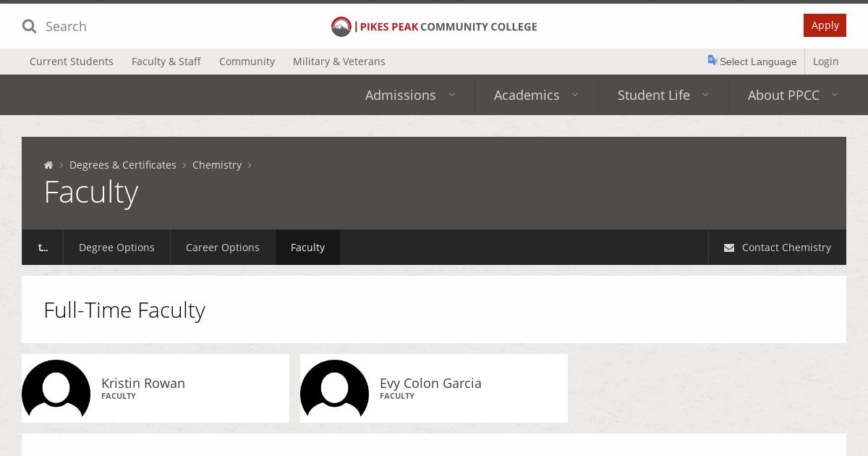Switch to the Degree Options tab
This screenshot has width=868, height=456.
[116, 248]
